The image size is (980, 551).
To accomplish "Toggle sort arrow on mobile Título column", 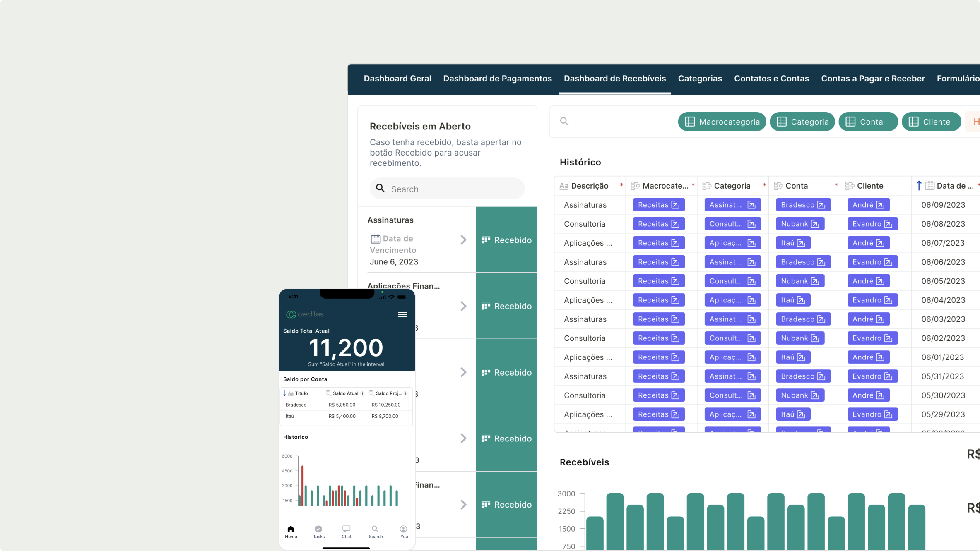I will [284, 393].
